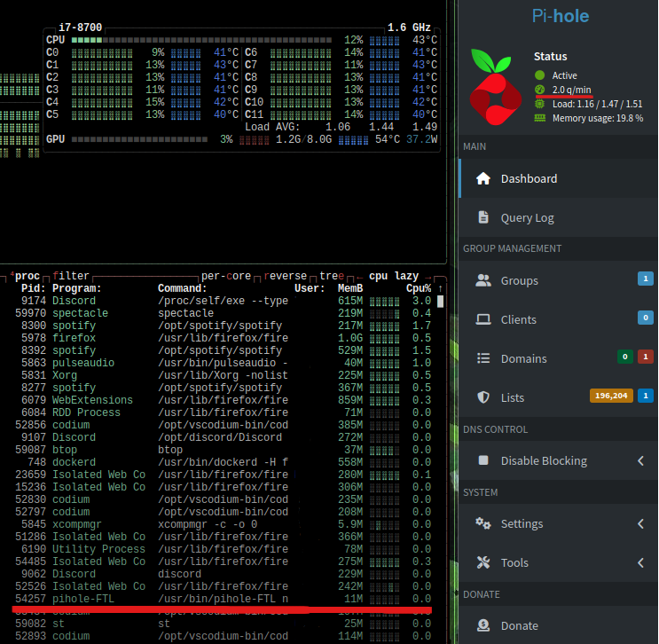The image size is (659, 644).
Task: Select the btop process row
Action: (x=223, y=450)
